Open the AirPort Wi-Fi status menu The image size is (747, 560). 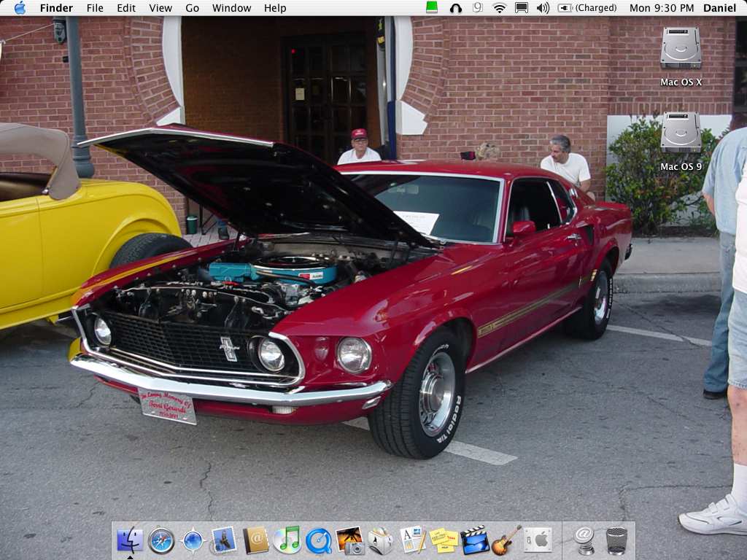[x=499, y=8]
